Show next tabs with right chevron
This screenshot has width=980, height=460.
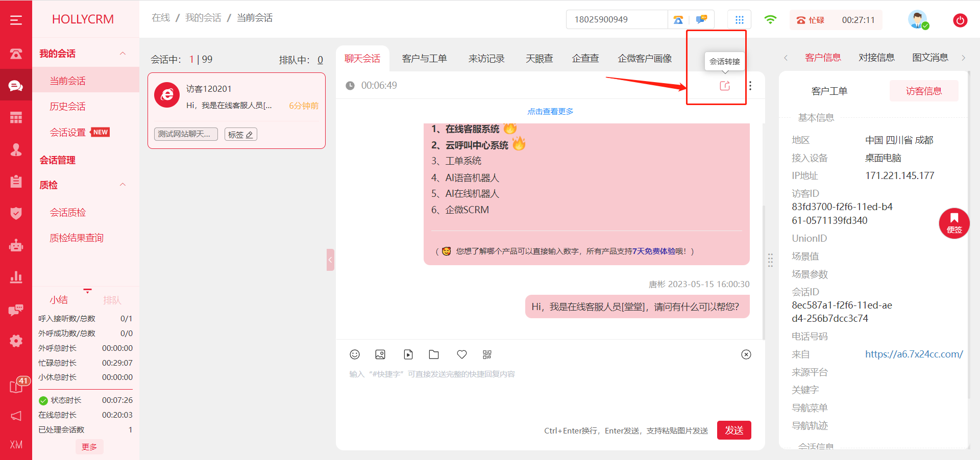tap(963, 58)
